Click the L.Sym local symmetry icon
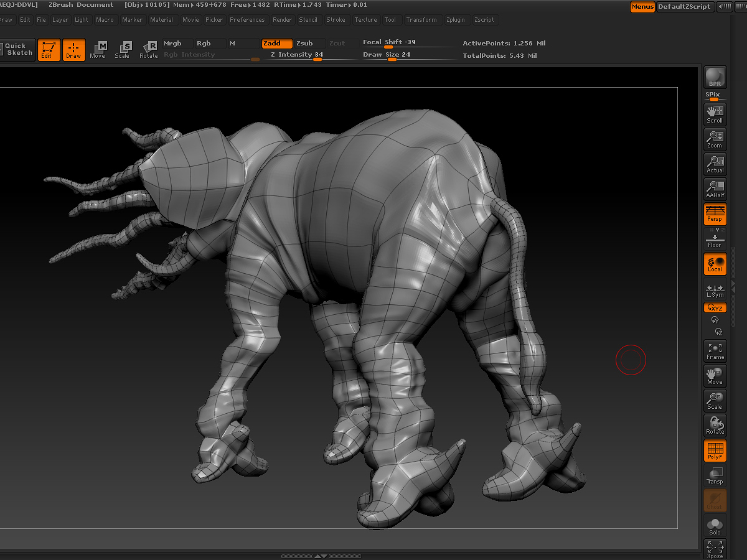The height and width of the screenshot is (560, 747). [x=715, y=289]
